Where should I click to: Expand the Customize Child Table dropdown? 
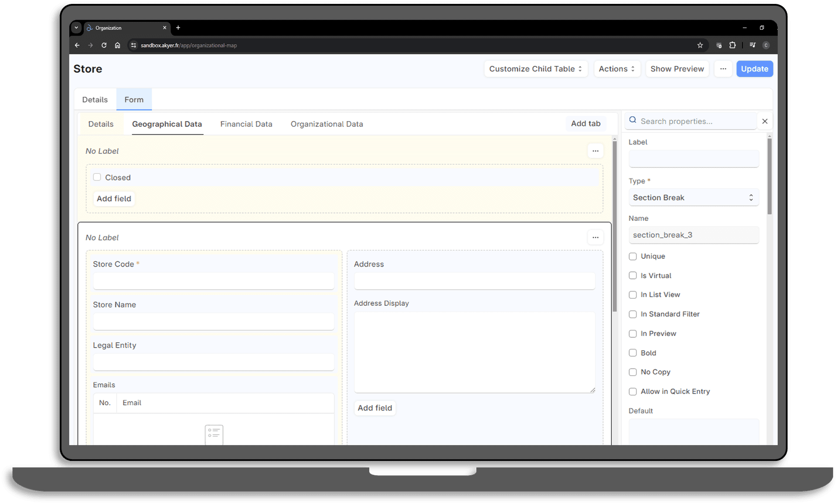[x=536, y=69]
